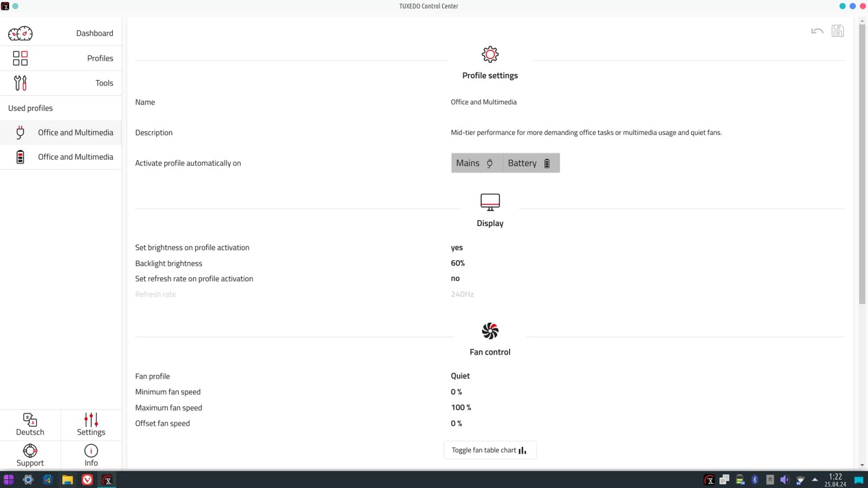The width and height of the screenshot is (868, 488).
Task: Click the 'Activate profile automatically on' label
Action: [188, 163]
